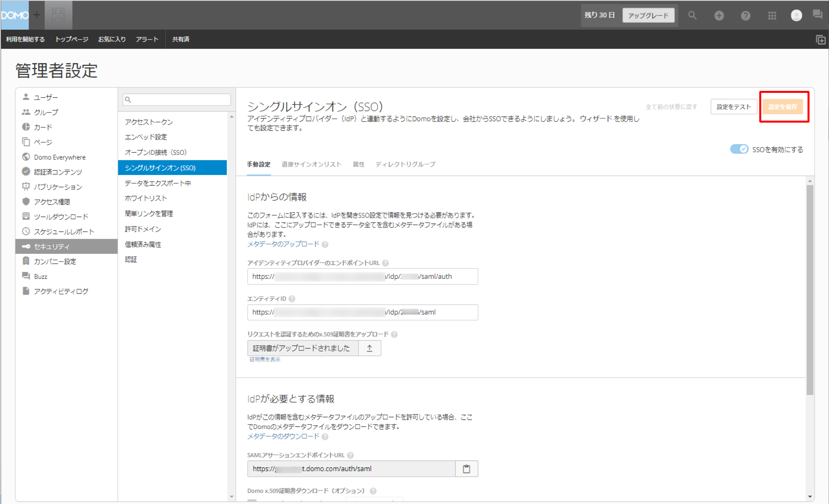The image size is (829, 504).
Task: Select シングルサインオン (SSO) item
Action: (x=172, y=168)
